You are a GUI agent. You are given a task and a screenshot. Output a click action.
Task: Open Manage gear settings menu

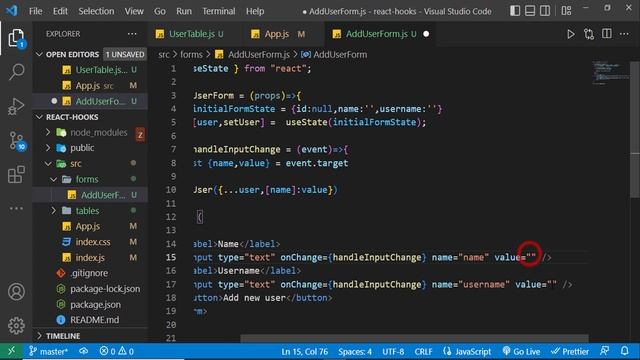[16, 325]
